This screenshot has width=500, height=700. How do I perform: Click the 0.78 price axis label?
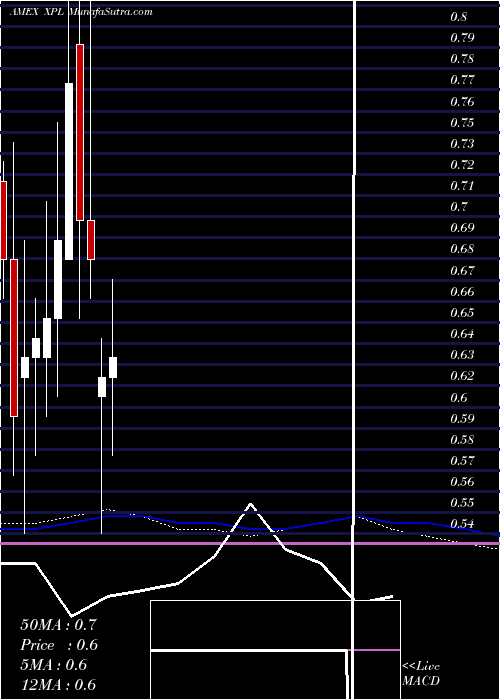tap(462, 59)
